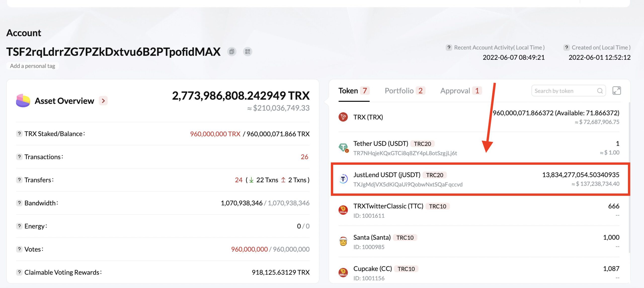Expand the token list panel icon
The height and width of the screenshot is (288, 644).
click(x=617, y=91)
